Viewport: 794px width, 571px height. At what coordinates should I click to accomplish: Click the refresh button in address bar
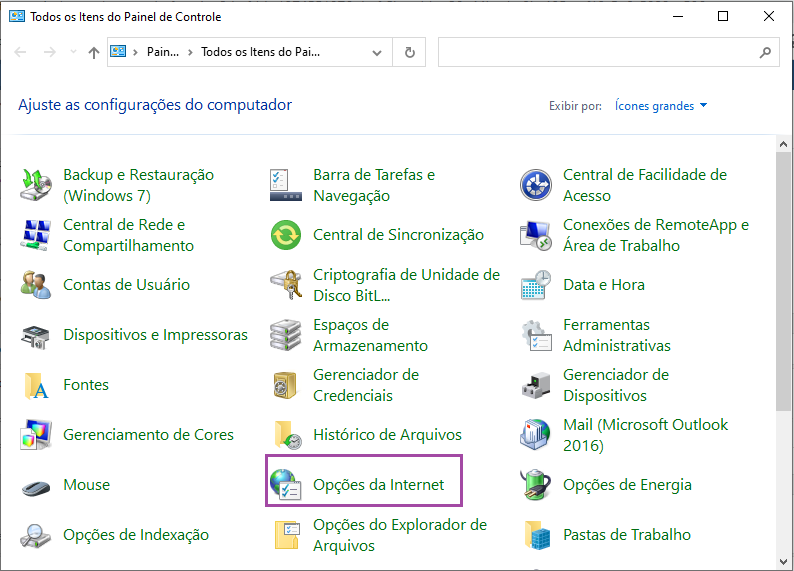pos(409,53)
